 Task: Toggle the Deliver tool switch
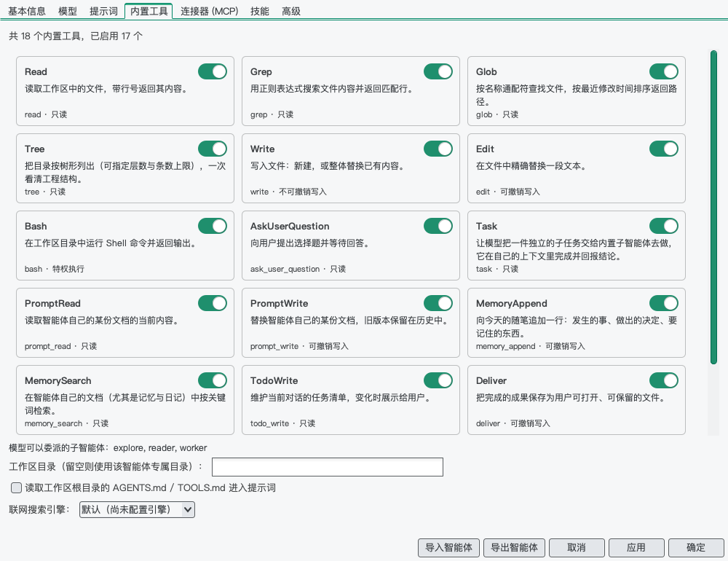coord(663,380)
